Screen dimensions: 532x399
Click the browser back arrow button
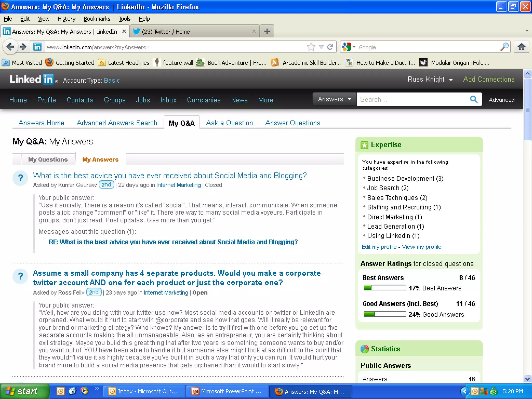(x=10, y=47)
